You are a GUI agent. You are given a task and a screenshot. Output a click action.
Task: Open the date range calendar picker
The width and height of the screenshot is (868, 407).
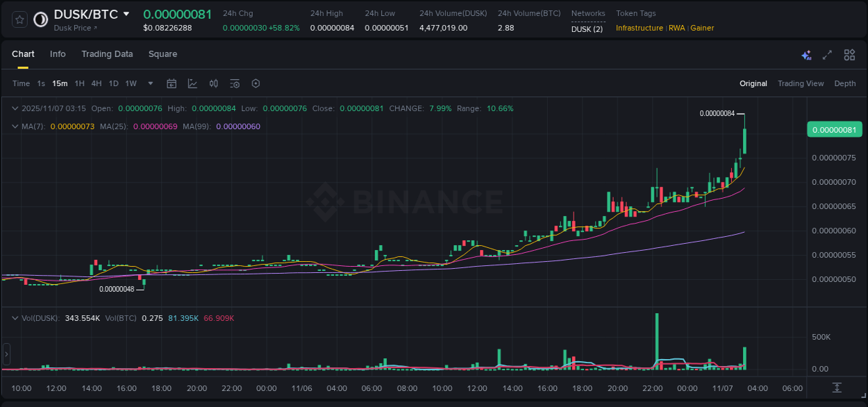(x=172, y=83)
